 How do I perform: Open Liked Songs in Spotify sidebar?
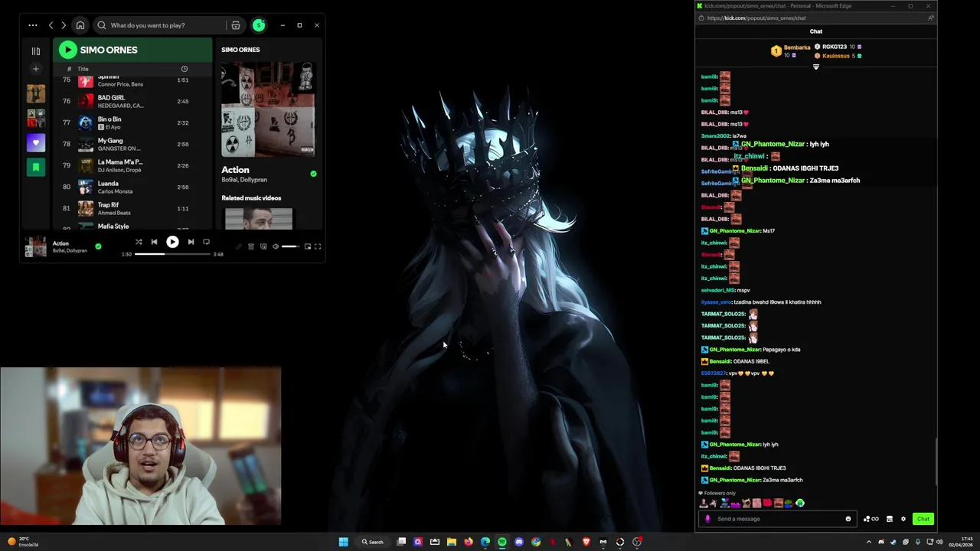36,142
